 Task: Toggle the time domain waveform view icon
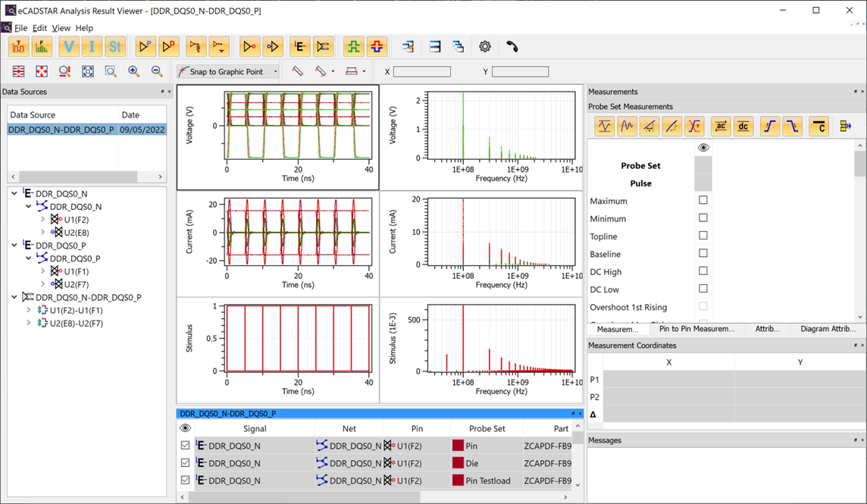[19, 47]
